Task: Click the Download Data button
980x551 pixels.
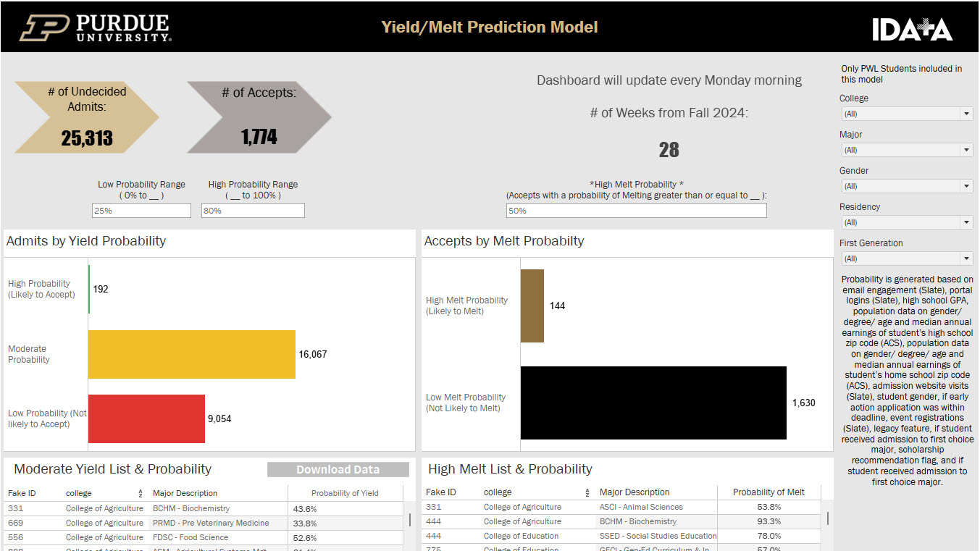Action: 338,469
